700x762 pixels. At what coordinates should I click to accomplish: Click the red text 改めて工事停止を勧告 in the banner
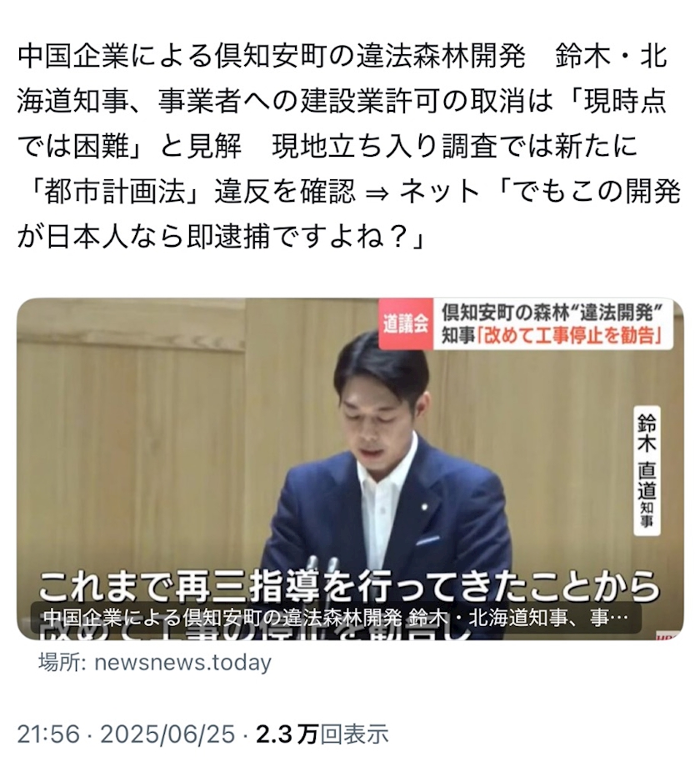(x=569, y=336)
